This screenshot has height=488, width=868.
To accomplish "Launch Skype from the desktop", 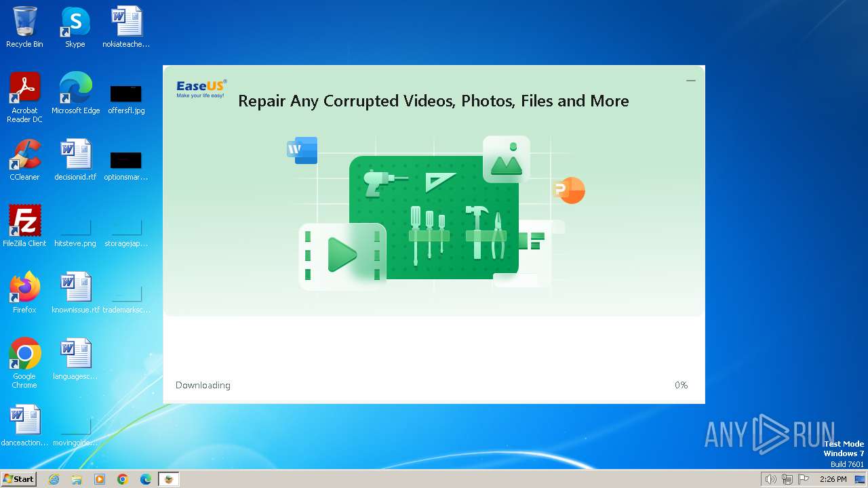I will (x=75, y=27).
